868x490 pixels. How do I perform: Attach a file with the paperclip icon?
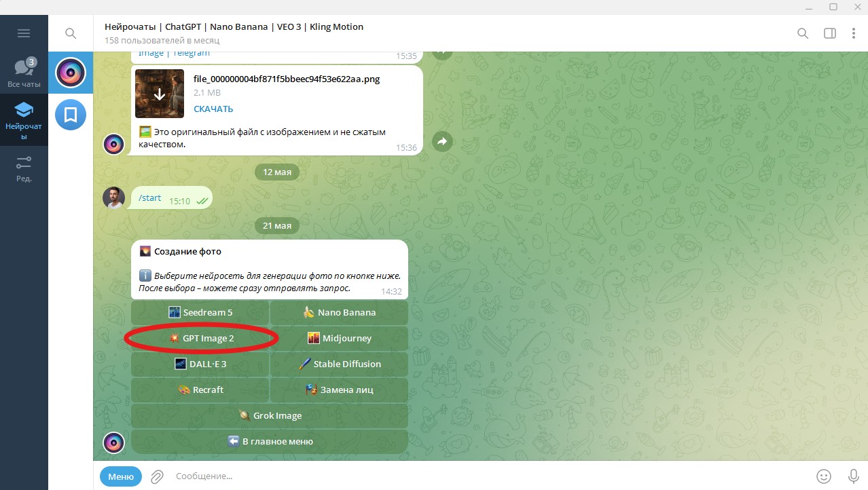157,476
